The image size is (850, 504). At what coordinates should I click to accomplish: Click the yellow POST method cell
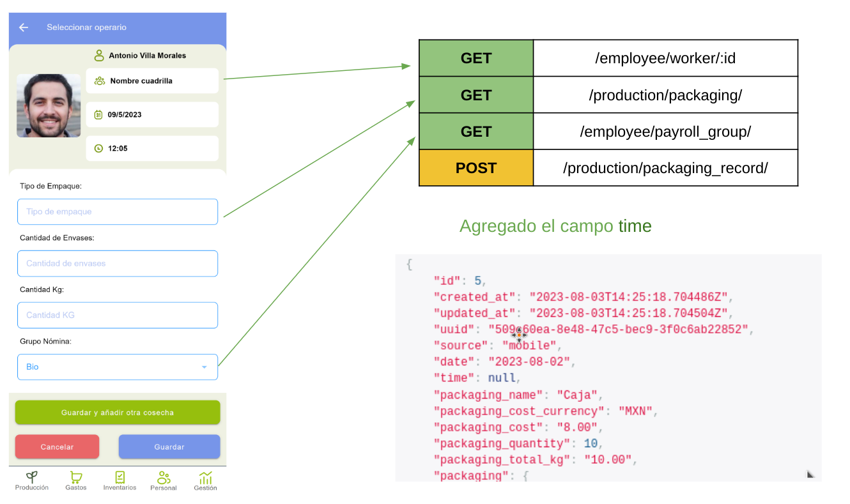pos(476,168)
